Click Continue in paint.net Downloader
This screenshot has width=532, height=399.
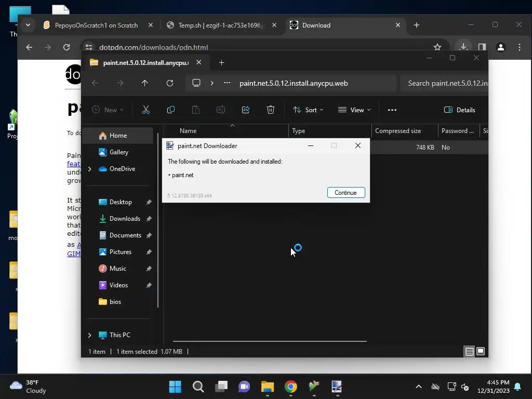345,192
